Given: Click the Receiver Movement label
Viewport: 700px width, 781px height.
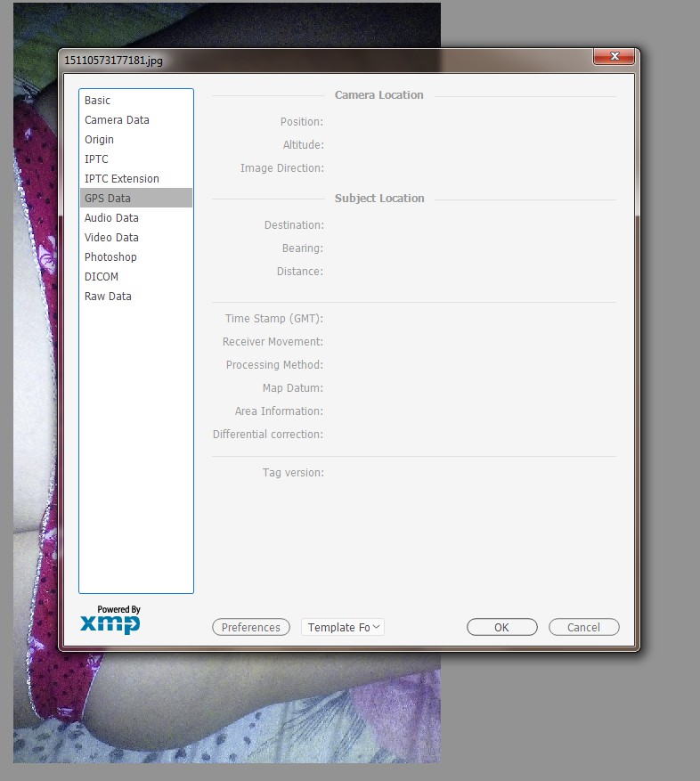Looking at the screenshot, I should pos(273,342).
